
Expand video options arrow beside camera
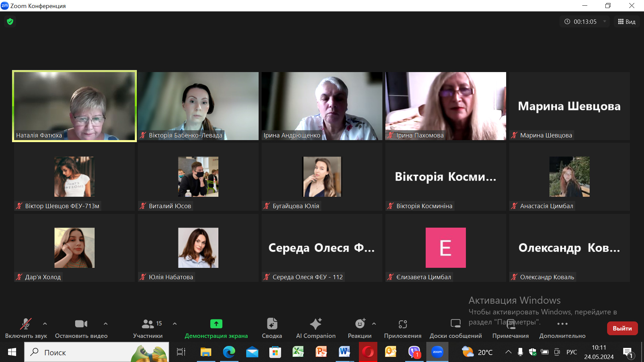point(106,324)
